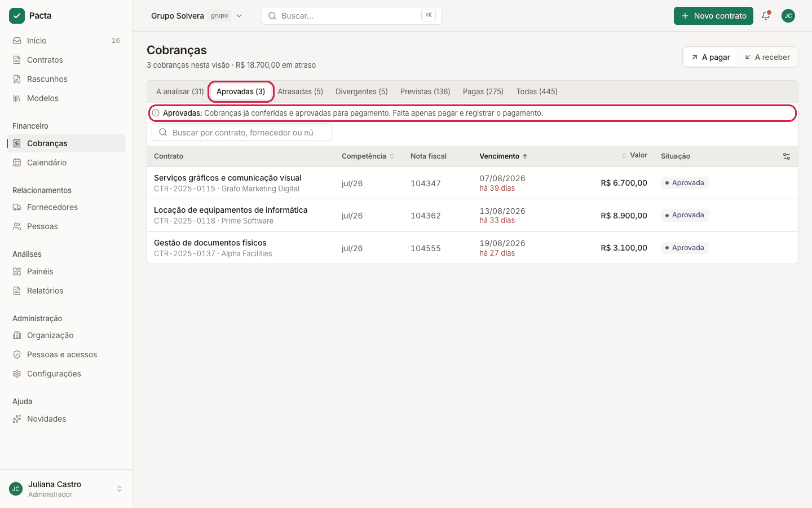Switch to Atrasadas (5) tab
Viewport: 812px width, 508px height.
(x=301, y=91)
